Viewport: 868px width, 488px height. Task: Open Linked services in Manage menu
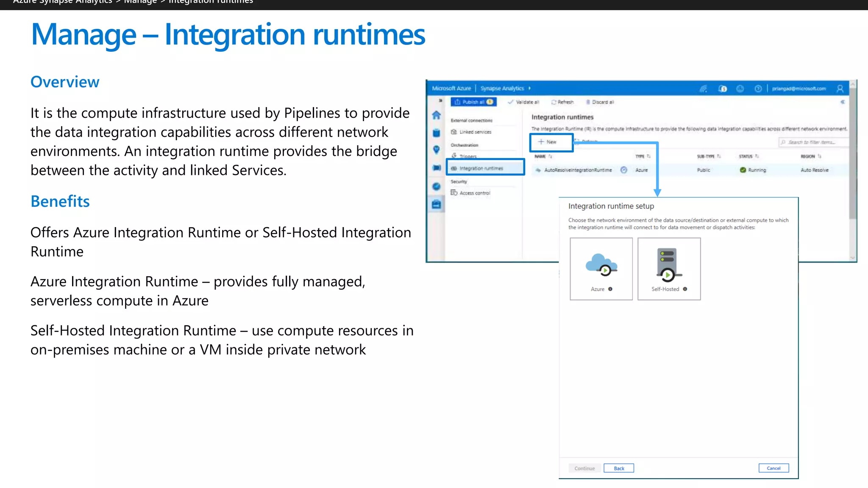pos(471,132)
